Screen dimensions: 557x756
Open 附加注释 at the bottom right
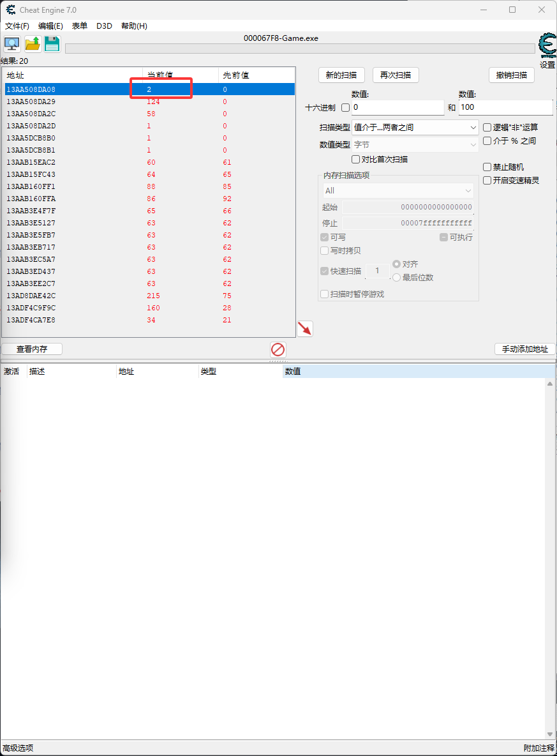[539, 748]
